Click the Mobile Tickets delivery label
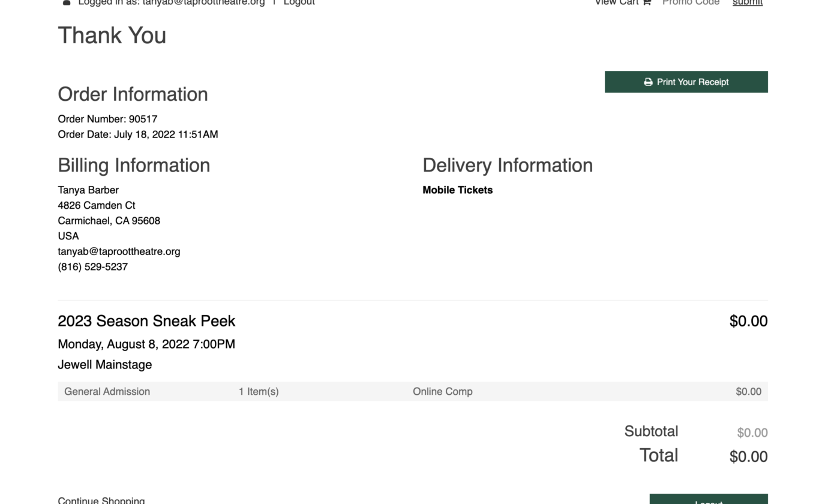 click(457, 190)
